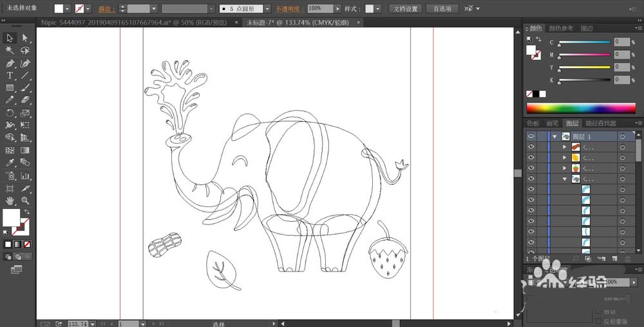644x327 pixels.
Task: Open the 路径查找器 pathfinder tab
Action: 601,123
